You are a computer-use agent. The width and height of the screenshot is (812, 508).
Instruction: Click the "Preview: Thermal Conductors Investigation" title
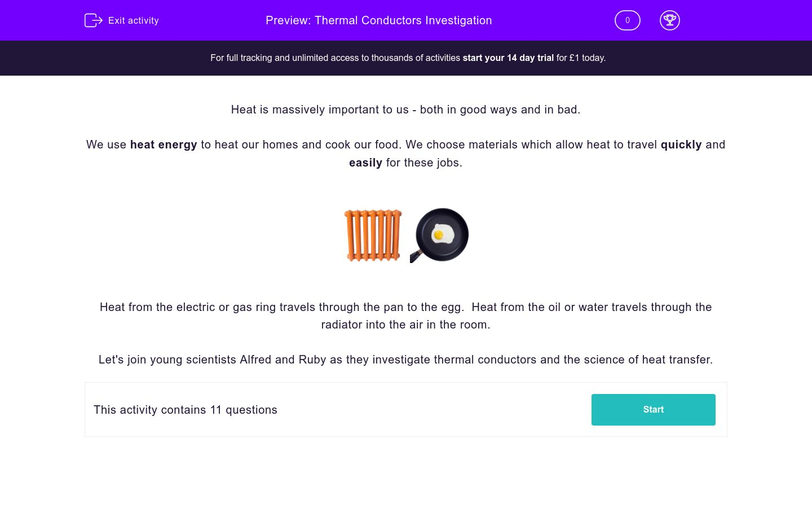(x=378, y=20)
